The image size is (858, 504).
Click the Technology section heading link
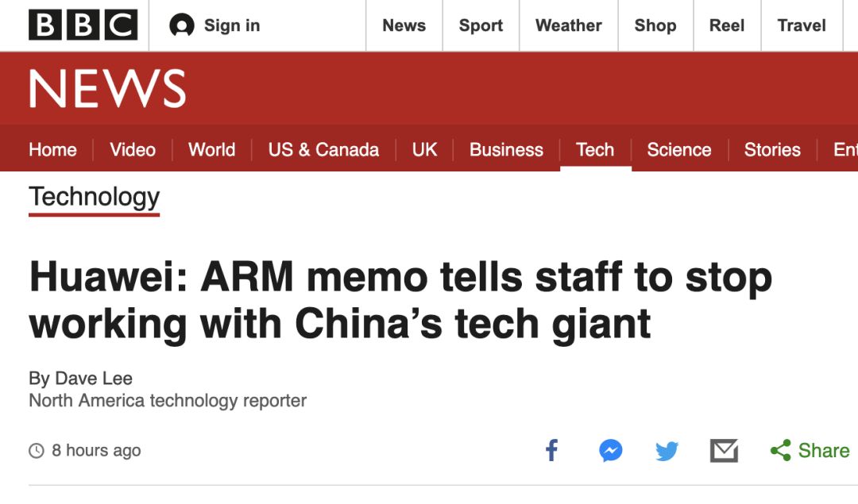point(94,198)
